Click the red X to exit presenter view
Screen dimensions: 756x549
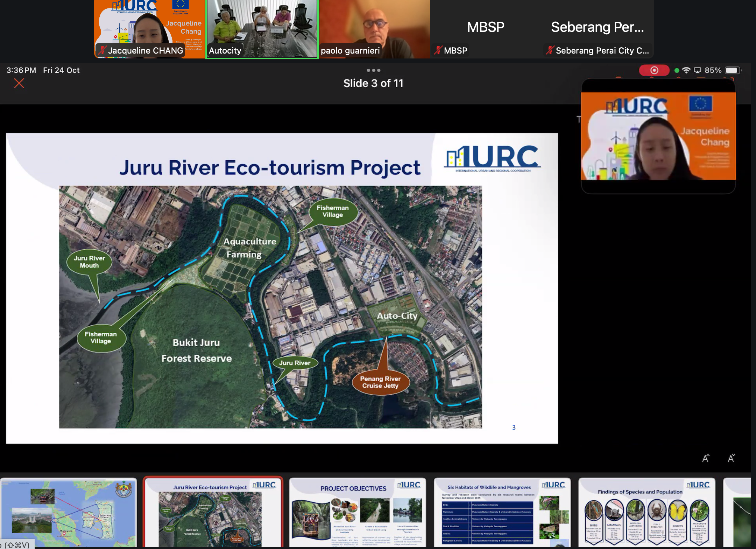[x=19, y=83]
